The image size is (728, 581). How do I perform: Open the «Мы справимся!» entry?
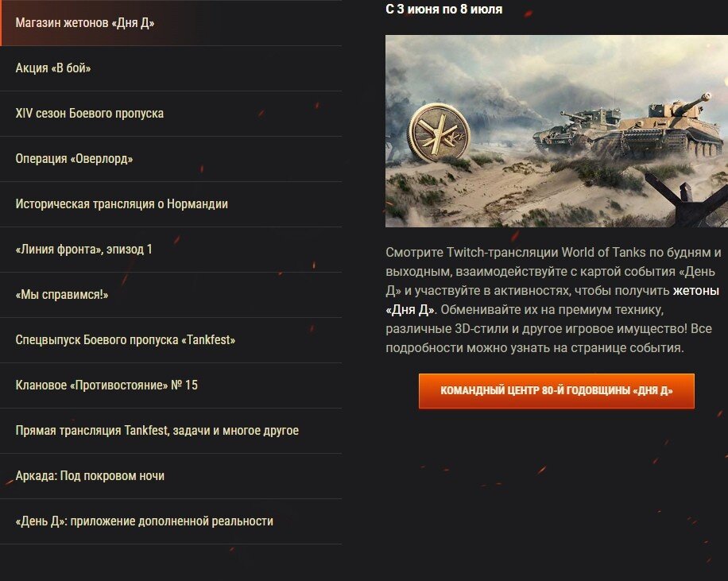coord(171,295)
